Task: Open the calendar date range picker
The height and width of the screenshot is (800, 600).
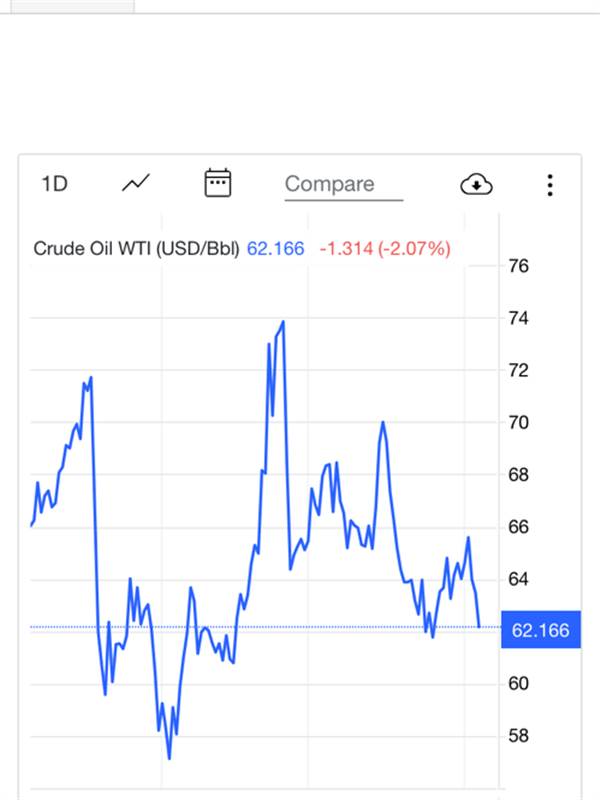Action: point(218,183)
